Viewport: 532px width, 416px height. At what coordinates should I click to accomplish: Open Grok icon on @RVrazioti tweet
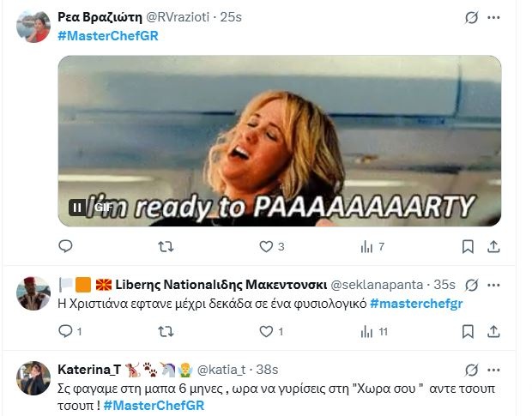coord(471,17)
